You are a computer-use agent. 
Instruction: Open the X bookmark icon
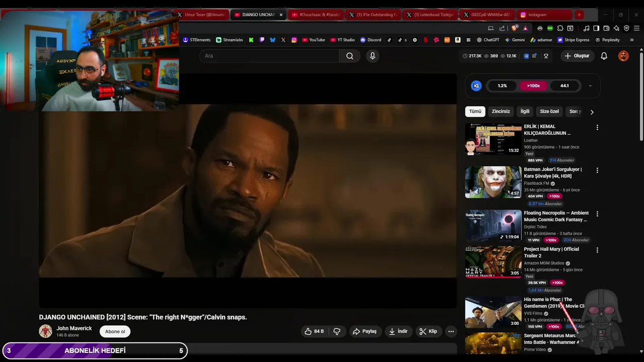click(x=283, y=40)
